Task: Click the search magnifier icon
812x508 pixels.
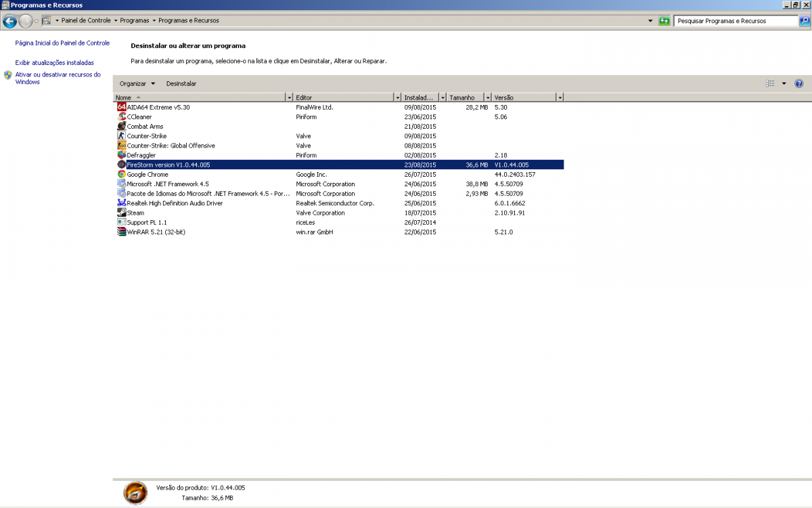Action: 804,21
